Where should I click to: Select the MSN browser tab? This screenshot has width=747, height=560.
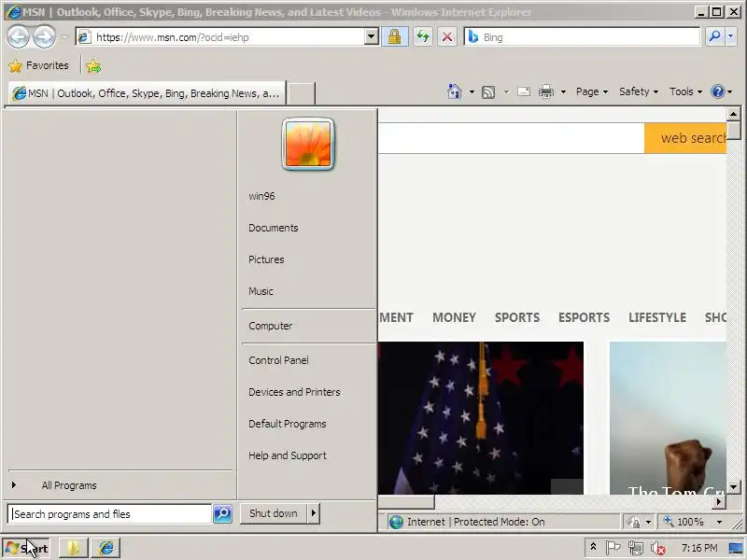[147, 93]
